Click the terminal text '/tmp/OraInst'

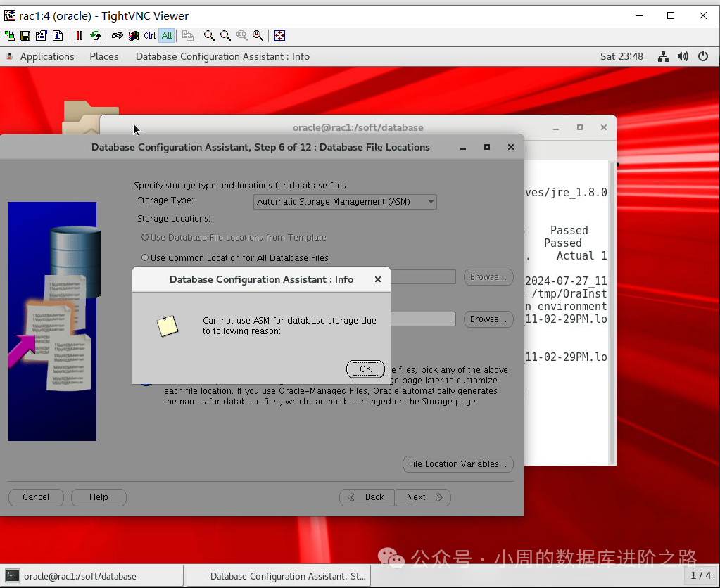tap(569, 293)
